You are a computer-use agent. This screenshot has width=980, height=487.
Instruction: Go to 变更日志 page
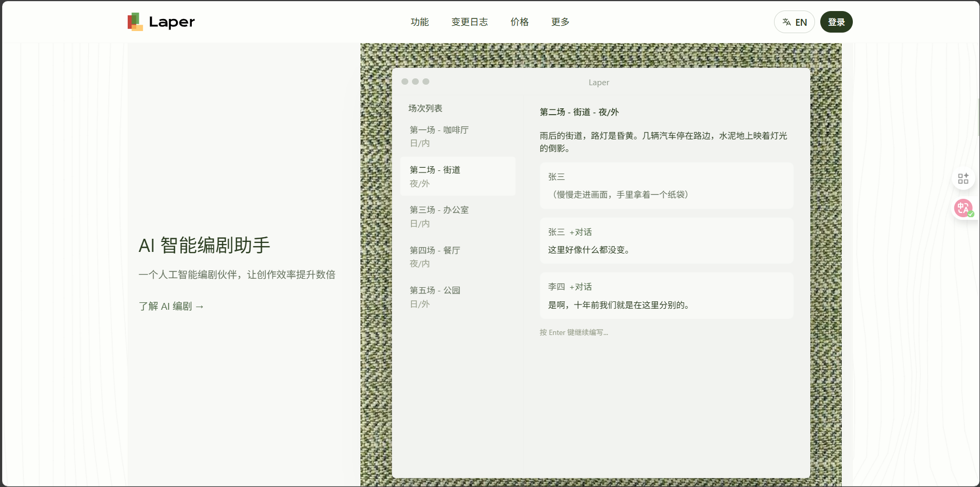pyautogui.click(x=470, y=22)
